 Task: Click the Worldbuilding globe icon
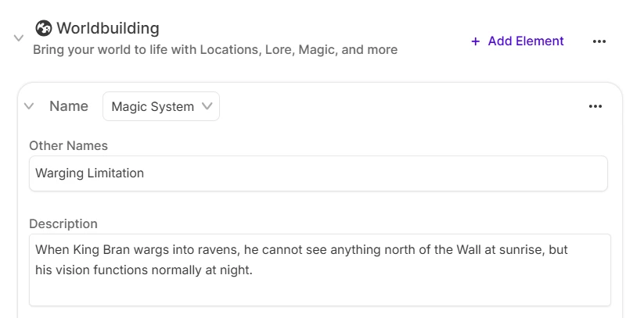[44, 28]
